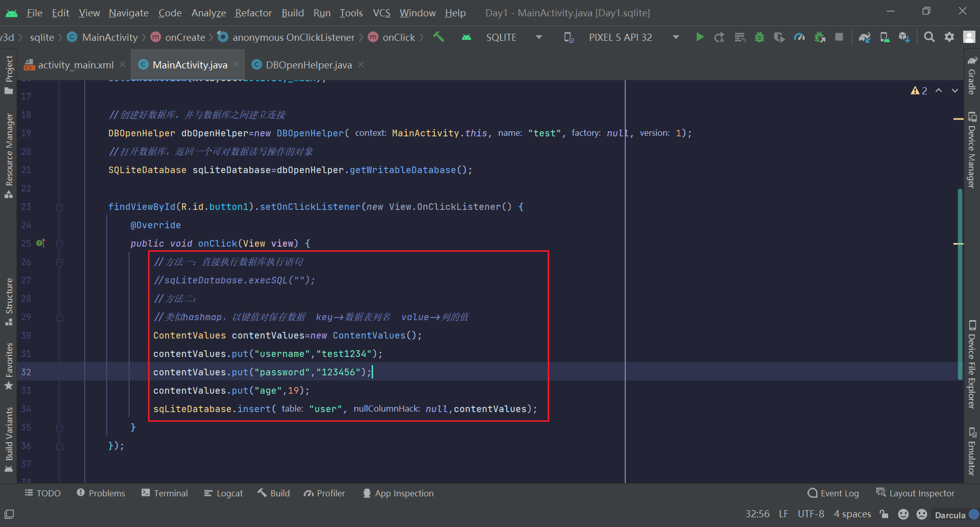980x527 pixels.
Task: Collapse the setOnClickListener fold on line 23
Action: [x=60, y=207]
